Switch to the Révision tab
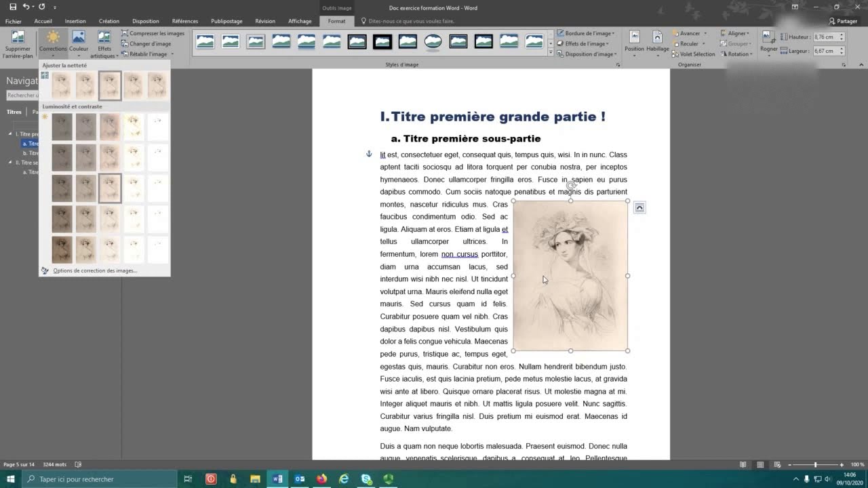The width and height of the screenshot is (868, 488). point(265,21)
